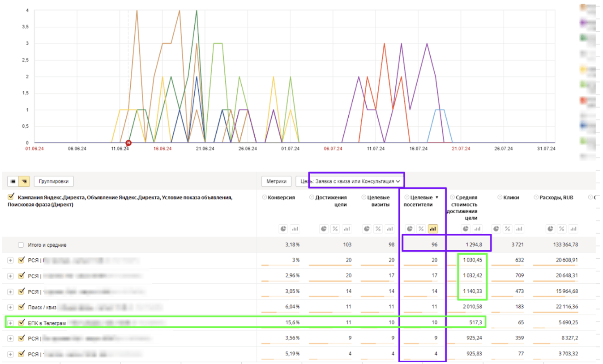Viewport: 603px width, 364px height.
Task: Click the red marker on the chart timeline
Action: tap(128, 143)
